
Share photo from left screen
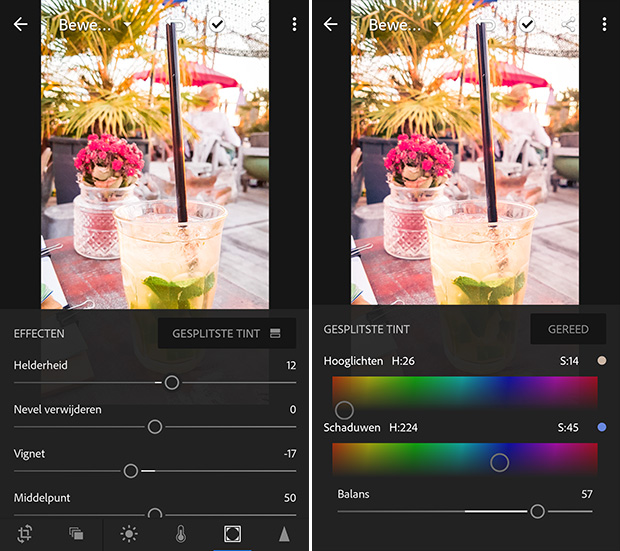(x=258, y=25)
